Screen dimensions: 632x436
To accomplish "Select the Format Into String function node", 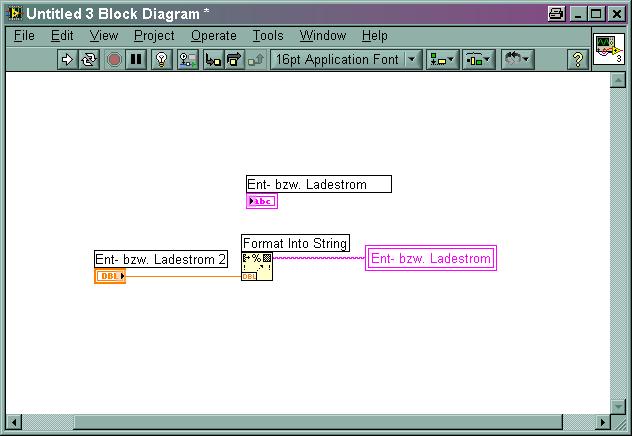I will point(257,266).
